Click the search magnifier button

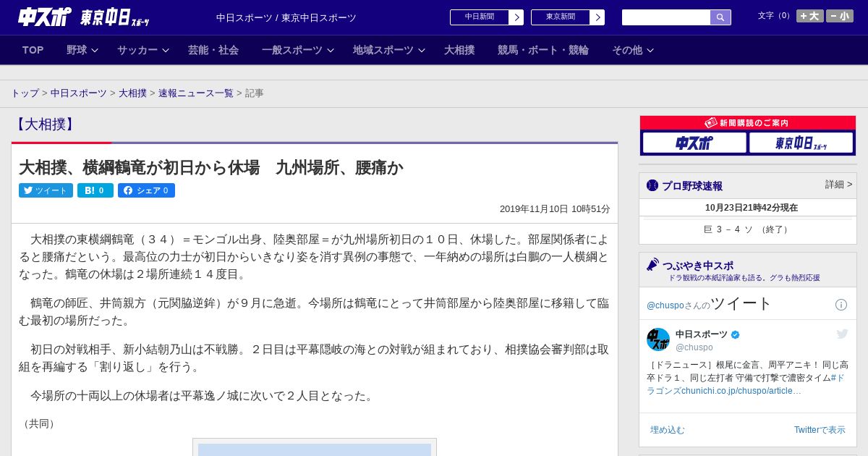pos(720,17)
